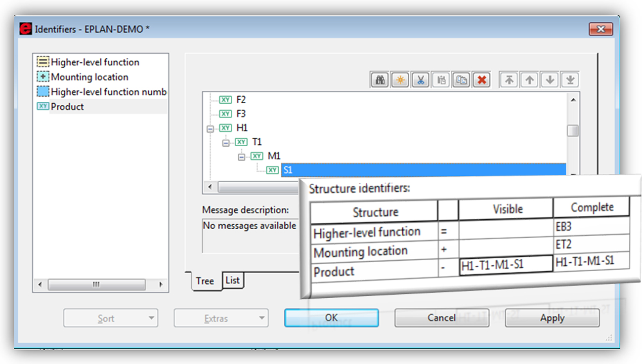The width and height of the screenshot is (642, 364).
Task: Switch to the List tab
Action: point(232,280)
